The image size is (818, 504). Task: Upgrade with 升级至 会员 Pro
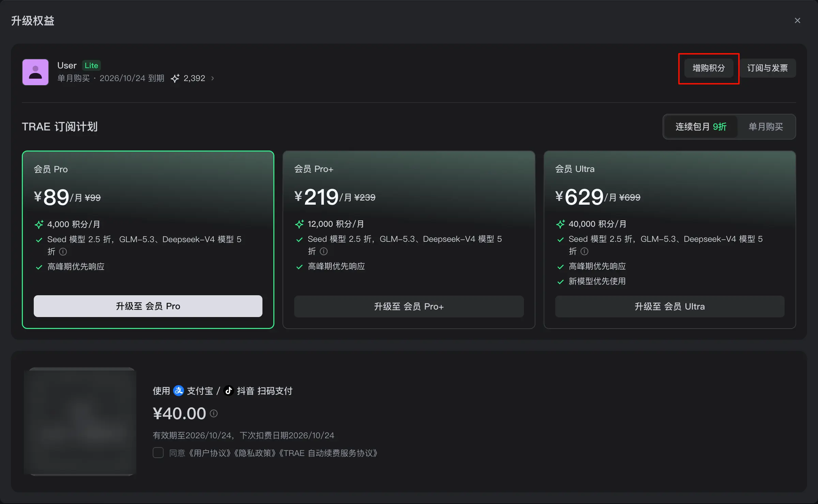(x=148, y=306)
